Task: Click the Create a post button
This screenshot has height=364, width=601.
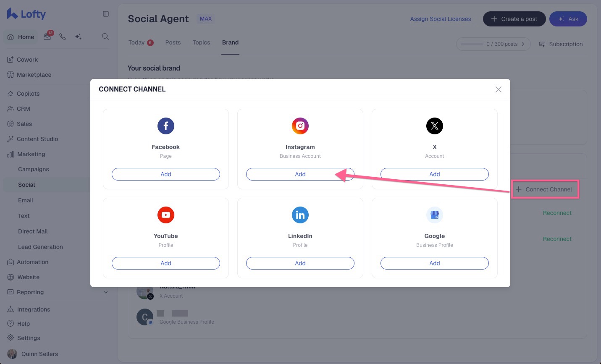Action: tap(514, 19)
